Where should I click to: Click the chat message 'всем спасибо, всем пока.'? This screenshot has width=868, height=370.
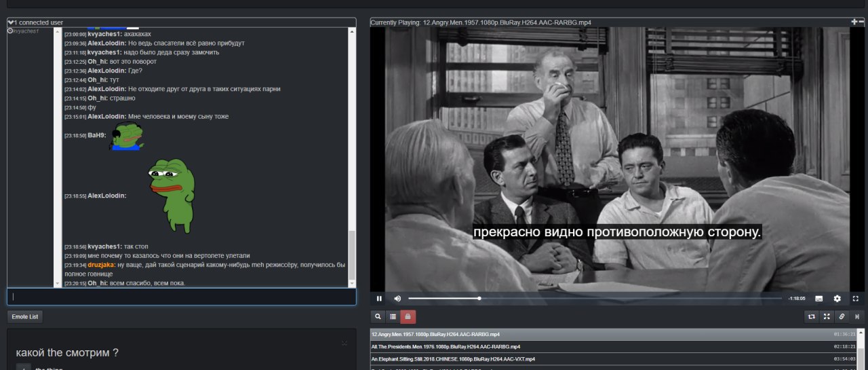pyautogui.click(x=148, y=283)
